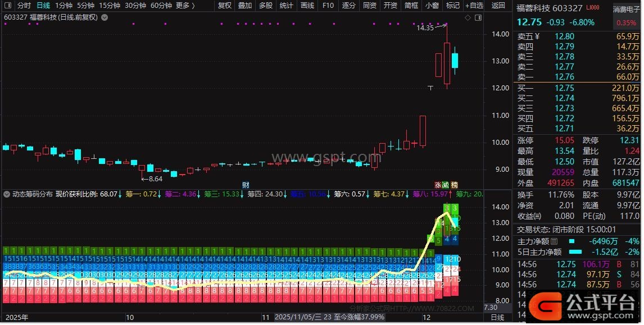Select the 60分钟 period tab

161,6
